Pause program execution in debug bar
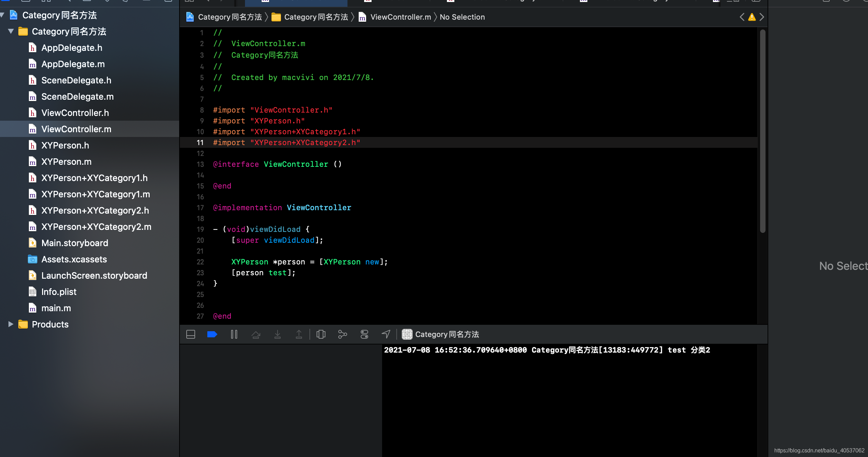 (x=234, y=334)
